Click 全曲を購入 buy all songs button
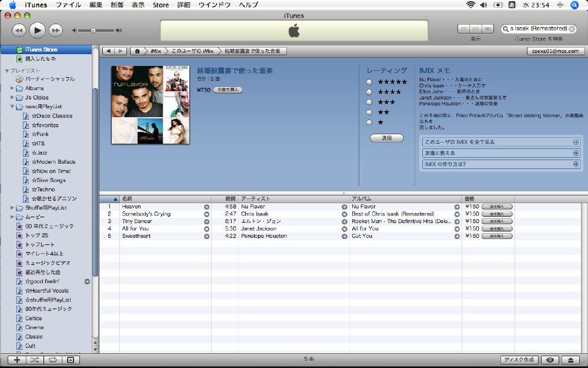 click(228, 89)
